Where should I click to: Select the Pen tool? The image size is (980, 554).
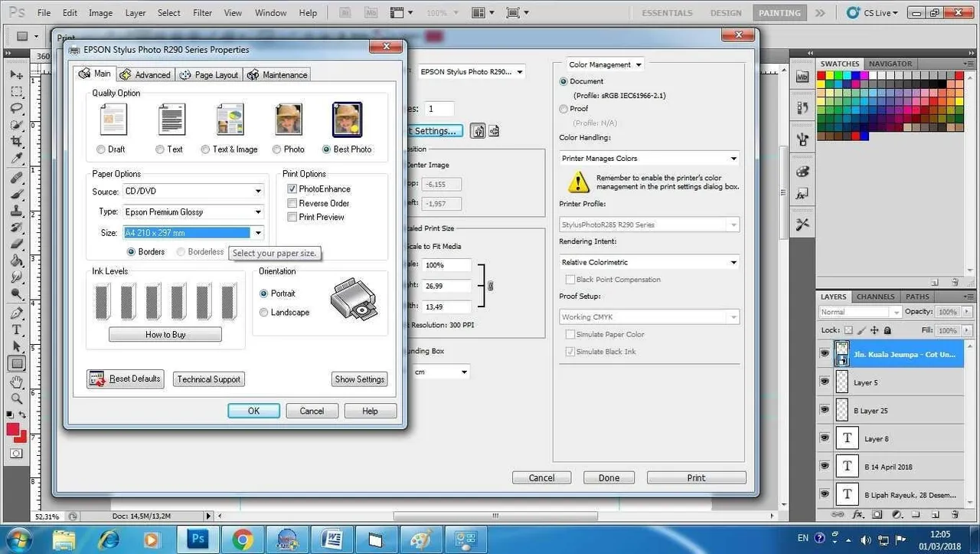pos(16,313)
